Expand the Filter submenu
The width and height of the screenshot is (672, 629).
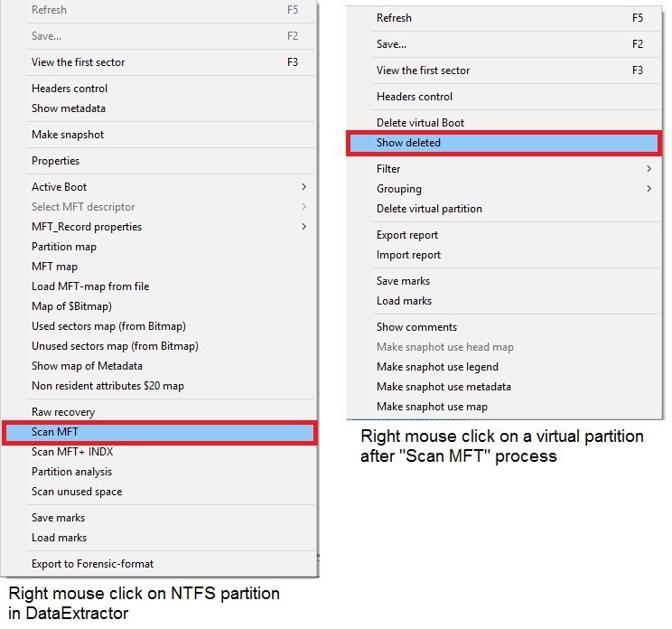click(388, 169)
